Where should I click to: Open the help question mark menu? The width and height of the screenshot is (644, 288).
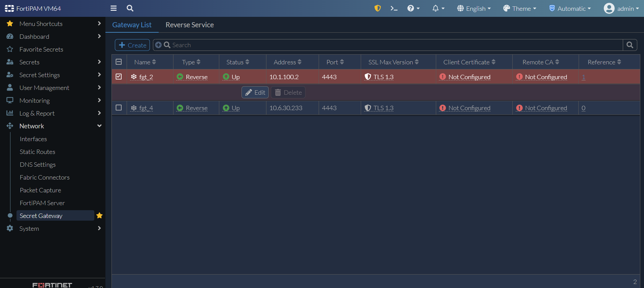pos(413,8)
